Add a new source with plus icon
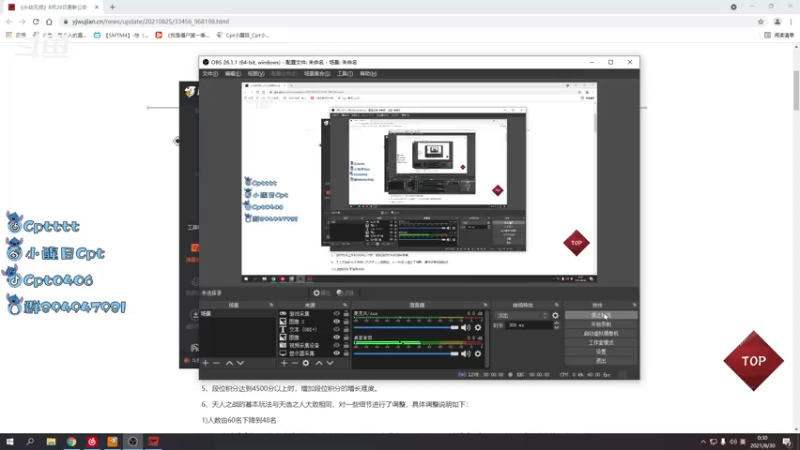The image size is (800, 450). click(x=284, y=363)
